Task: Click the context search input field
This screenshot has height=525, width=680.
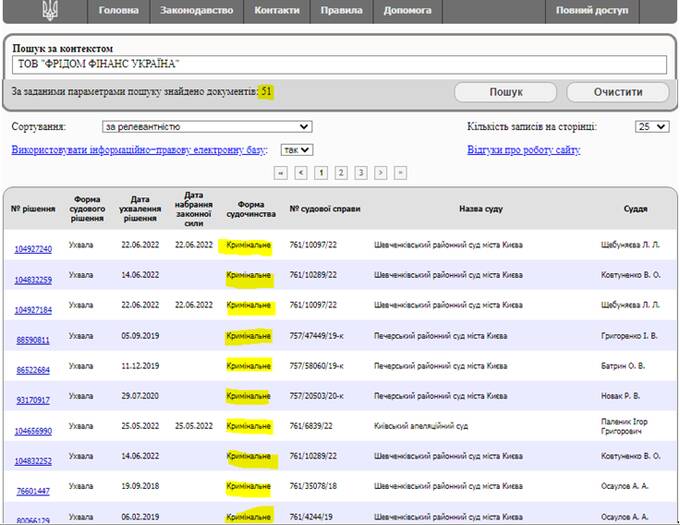Action: 339,64
